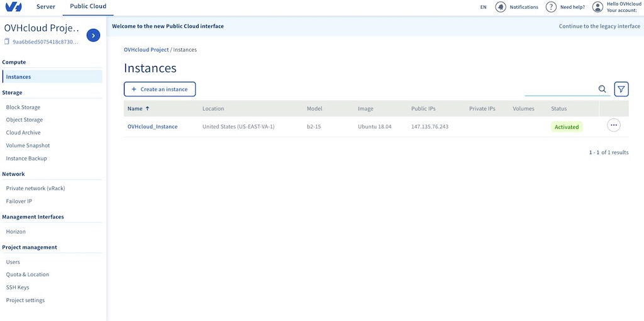
Task: Change language via EN selector
Action: click(x=483, y=7)
